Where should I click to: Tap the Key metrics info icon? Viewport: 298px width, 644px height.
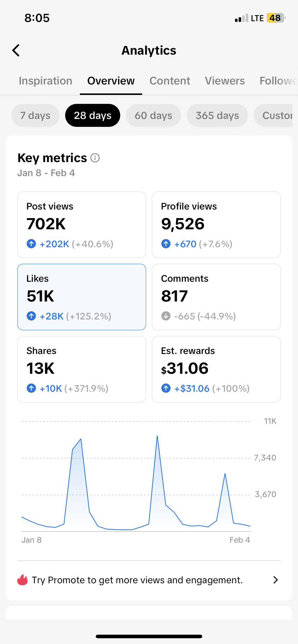pos(95,158)
